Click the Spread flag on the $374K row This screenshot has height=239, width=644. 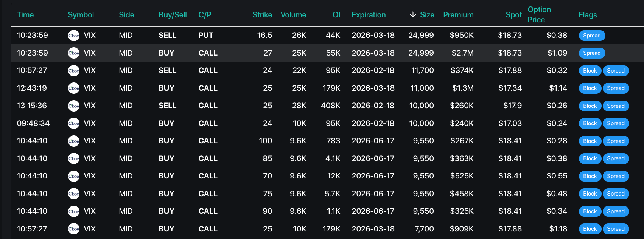click(616, 71)
